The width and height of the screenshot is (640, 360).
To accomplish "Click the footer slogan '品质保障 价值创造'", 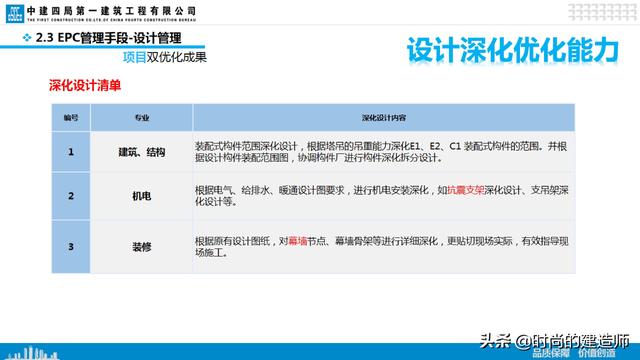I will click(x=573, y=353).
